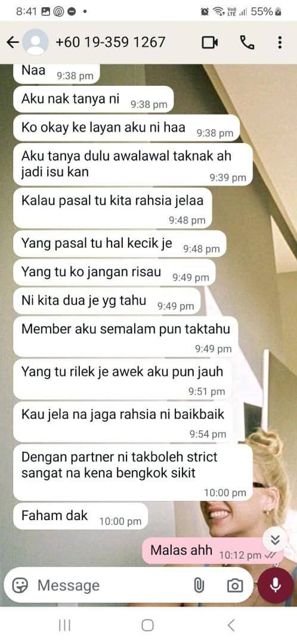Tap the "Aku nak tanya ni" message
This screenshot has width=297, height=644.
[94, 99]
